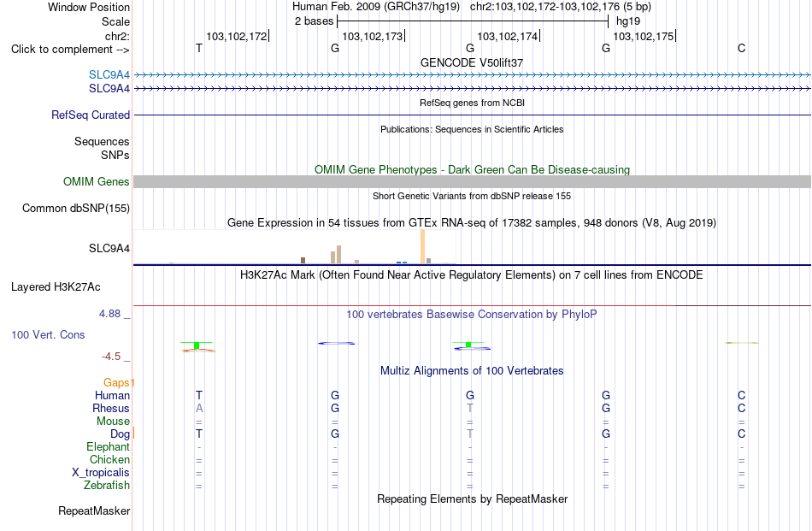Image resolution: width=812 pixels, height=531 pixels.
Task: Open the dark-blue SLC9A4 GENCODE transcript label
Action: pyautogui.click(x=109, y=89)
